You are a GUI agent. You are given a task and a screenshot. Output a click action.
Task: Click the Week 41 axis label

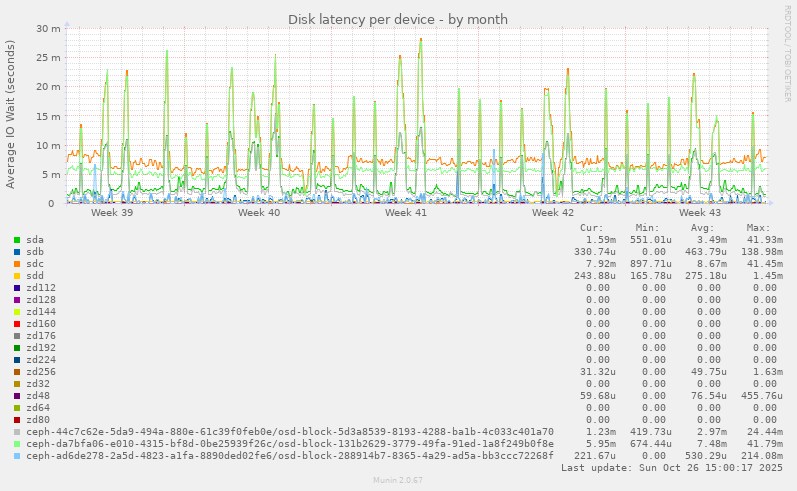[x=406, y=213]
